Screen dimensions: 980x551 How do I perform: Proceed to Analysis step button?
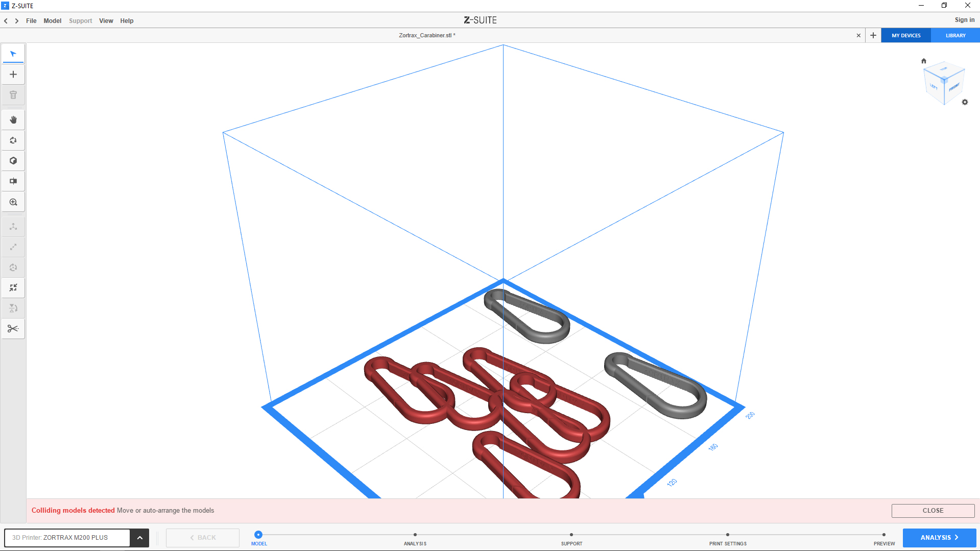pos(939,538)
